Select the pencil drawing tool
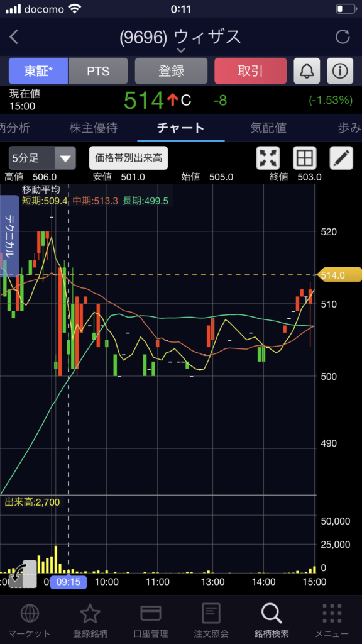This screenshot has width=362, height=644. pos(341,158)
